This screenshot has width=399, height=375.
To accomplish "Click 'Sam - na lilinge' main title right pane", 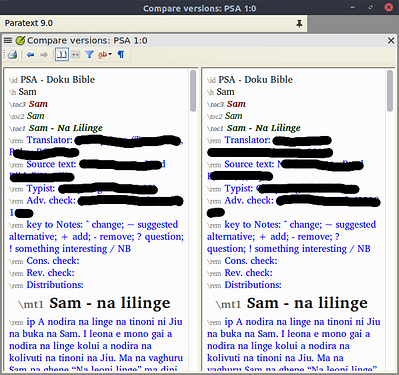I will click(x=307, y=303).
